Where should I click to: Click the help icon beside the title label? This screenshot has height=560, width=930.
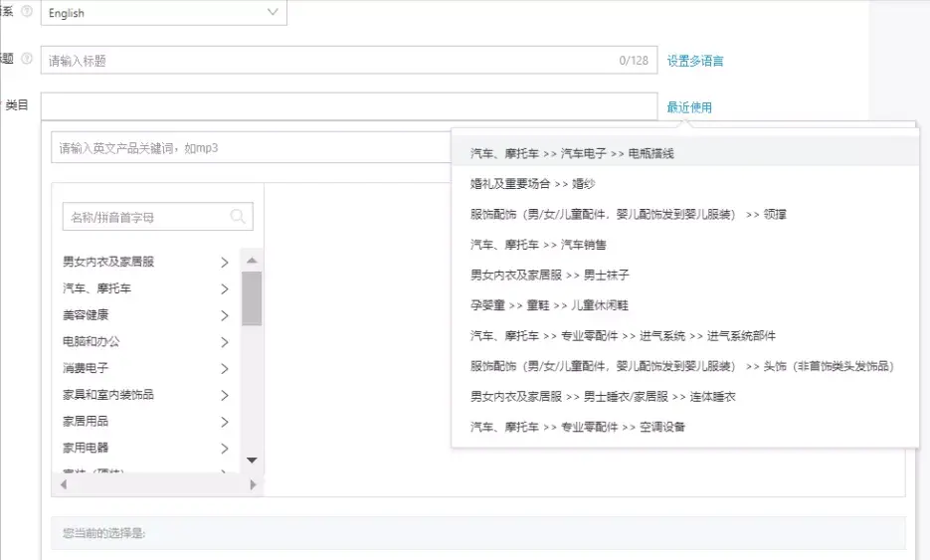tap(27, 58)
